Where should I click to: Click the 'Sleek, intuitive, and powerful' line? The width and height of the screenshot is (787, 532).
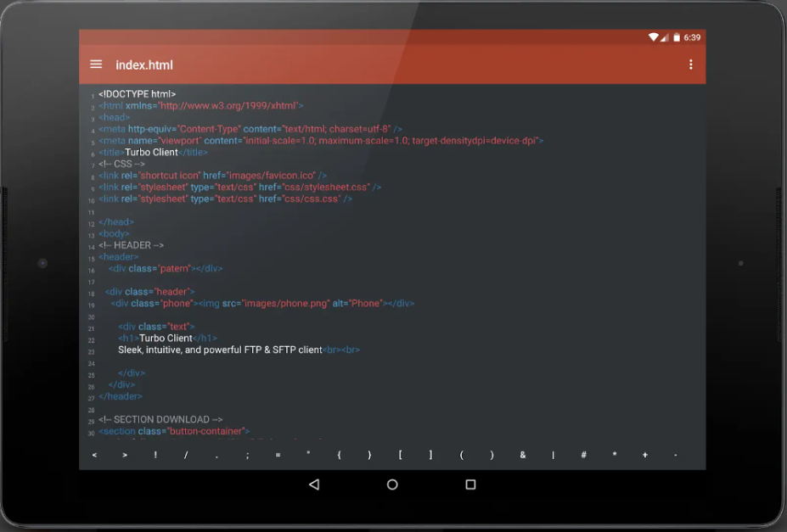click(x=239, y=350)
